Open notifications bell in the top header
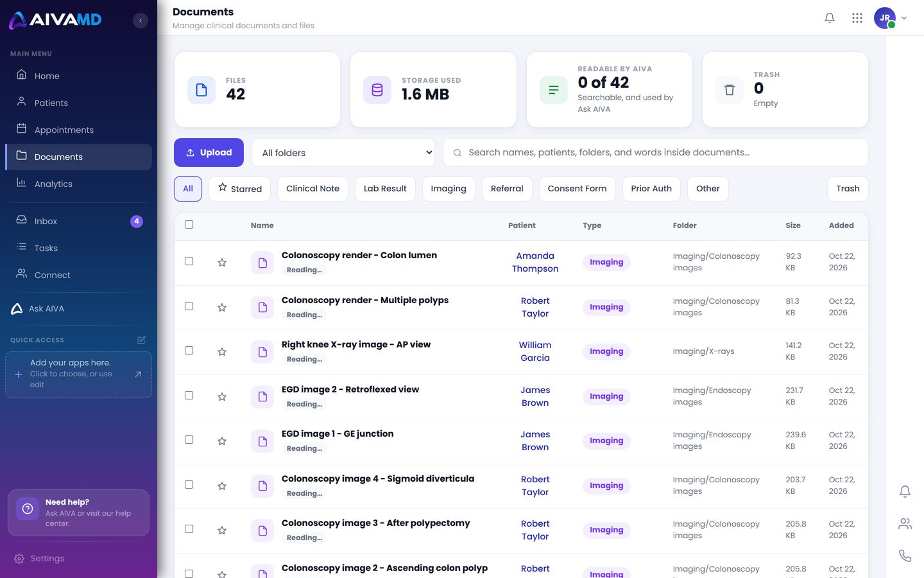The image size is (924, 578). (830, 18)
